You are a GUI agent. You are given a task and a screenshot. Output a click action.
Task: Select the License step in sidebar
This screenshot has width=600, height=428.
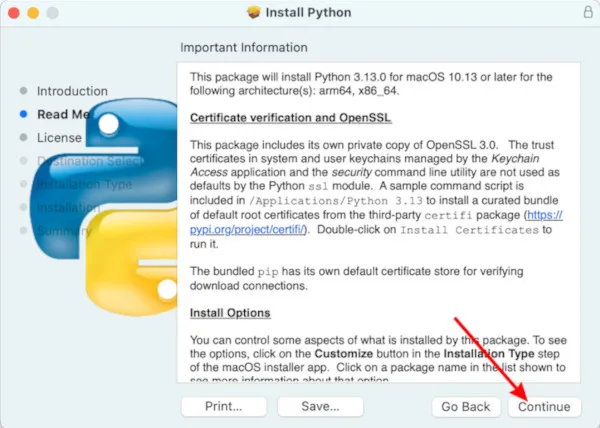(x=59, y=138)
